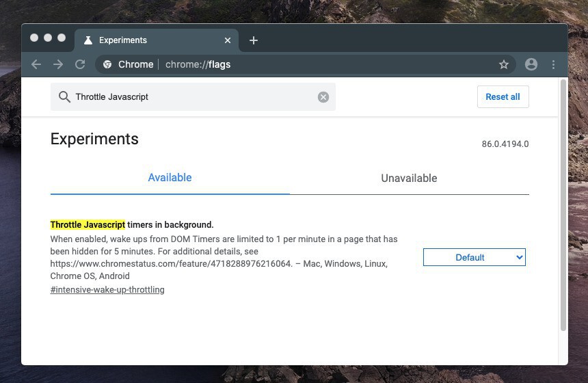Switch to the Unavailable tab
The image size is (588, 383).
[x=409, y=179]
